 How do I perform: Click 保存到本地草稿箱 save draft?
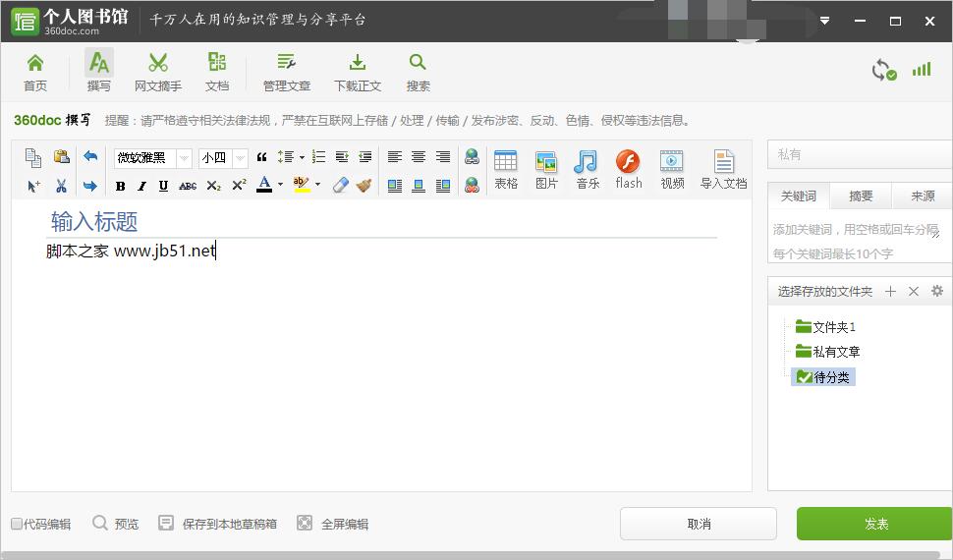click(x=217, y=524)
